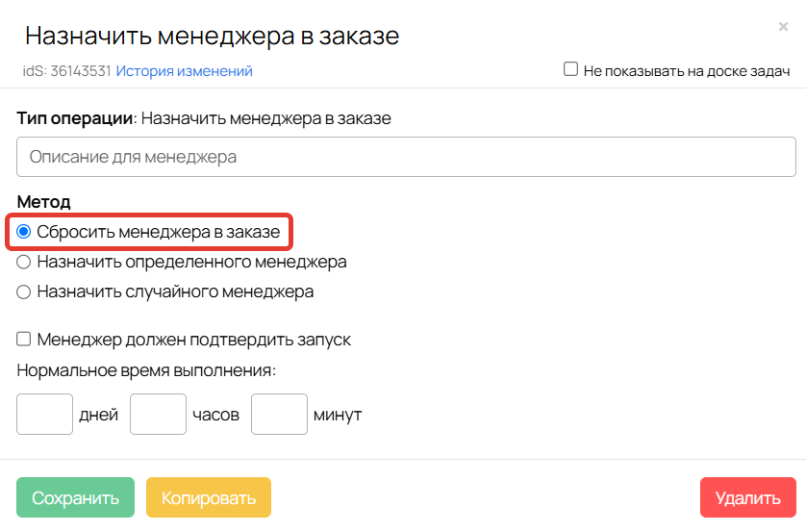Click the yellow Копировать button
806x532 pixels.
[209, 497]
